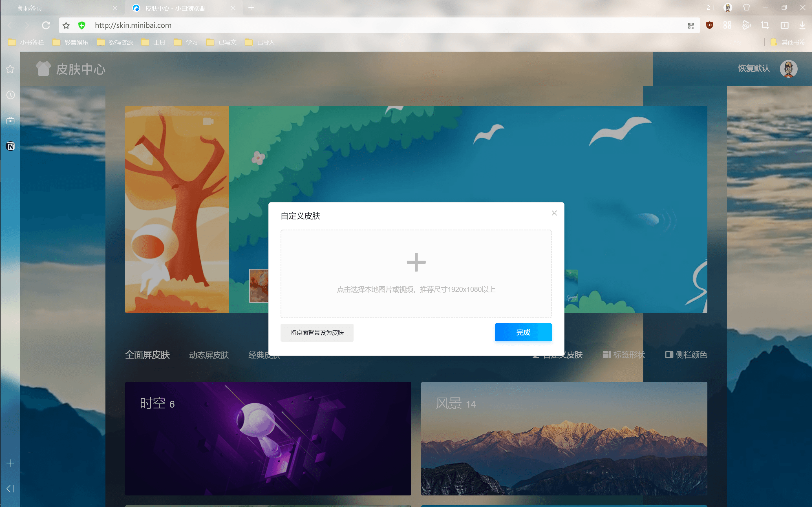Screen dimensions: 812x507
Task: Enable 将桌面背景设为皮肤 option
Action: (316, 332)
